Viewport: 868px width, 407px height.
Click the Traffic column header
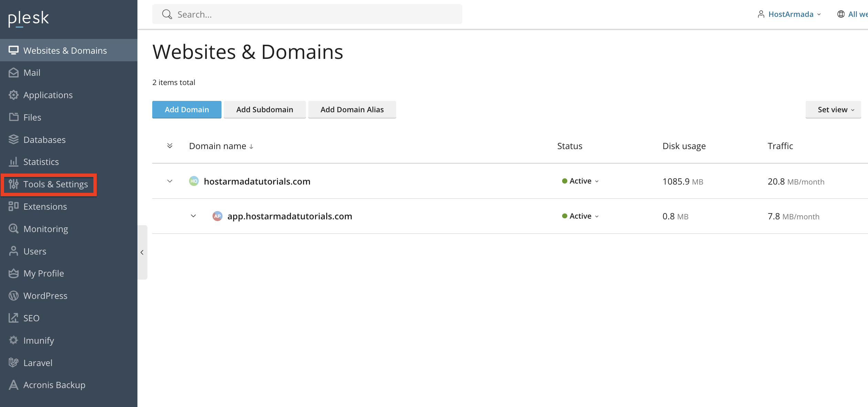click(x=780, y=146)
